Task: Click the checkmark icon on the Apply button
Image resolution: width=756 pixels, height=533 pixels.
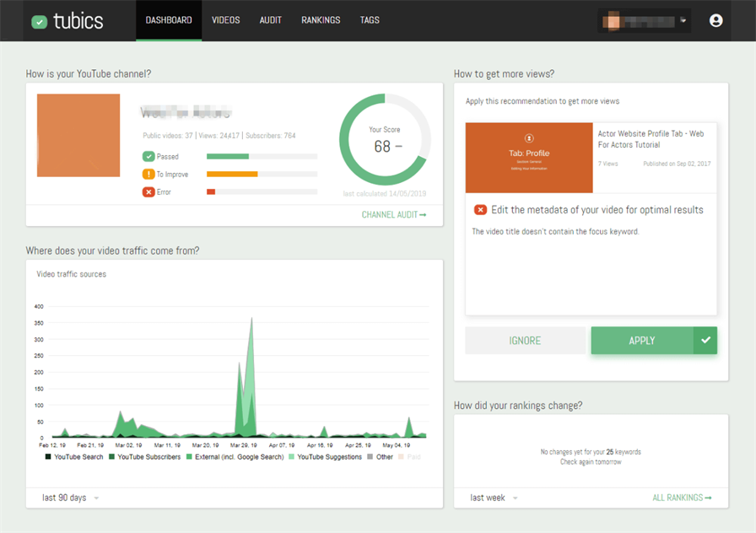Action: point(705,341)
